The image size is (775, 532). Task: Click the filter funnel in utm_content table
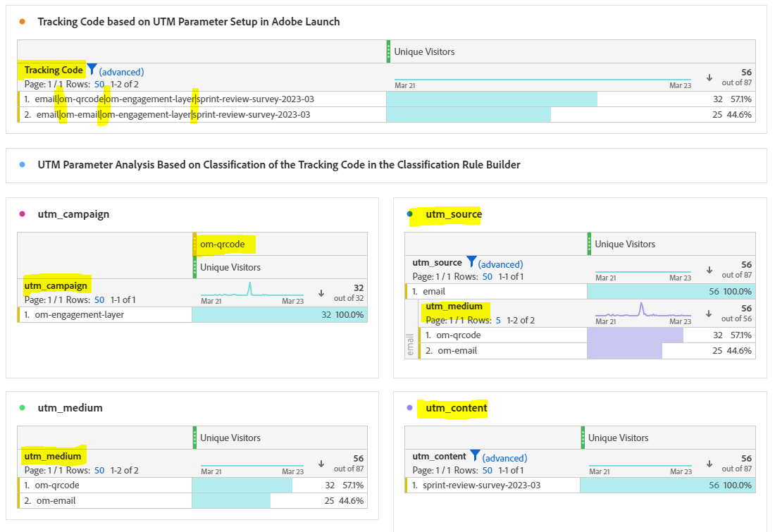(475, 456)
